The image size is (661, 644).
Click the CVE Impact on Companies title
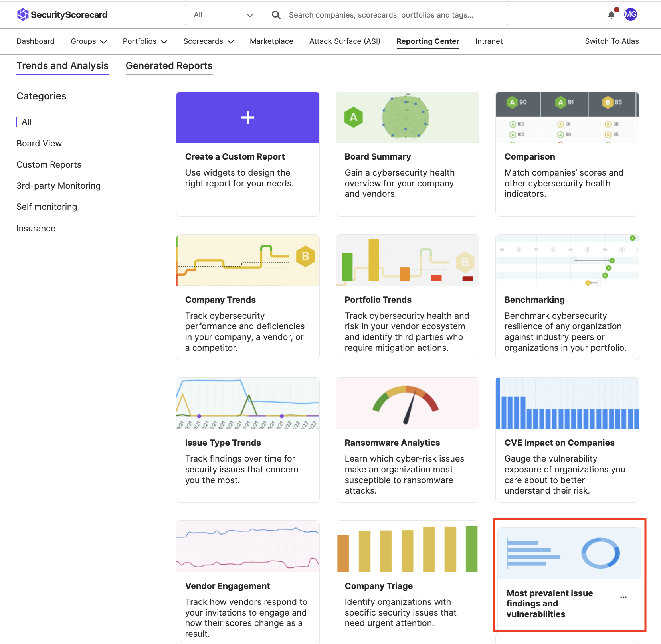560,443
